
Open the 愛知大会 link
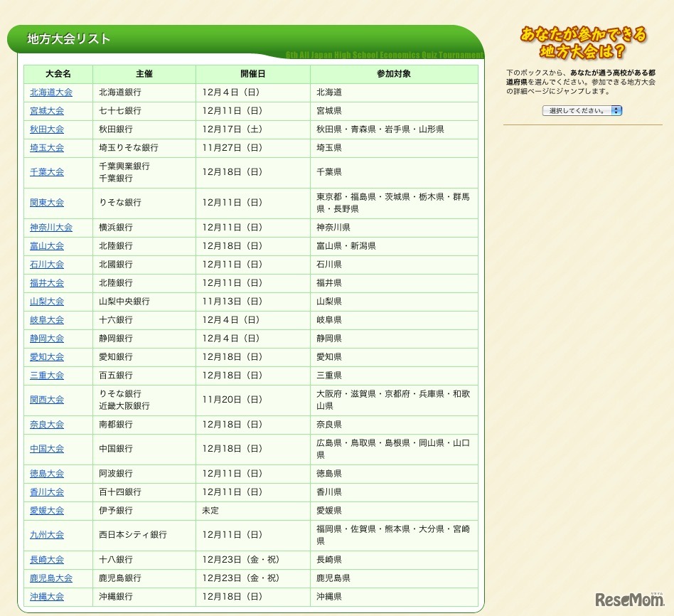[x=47, y=357]
